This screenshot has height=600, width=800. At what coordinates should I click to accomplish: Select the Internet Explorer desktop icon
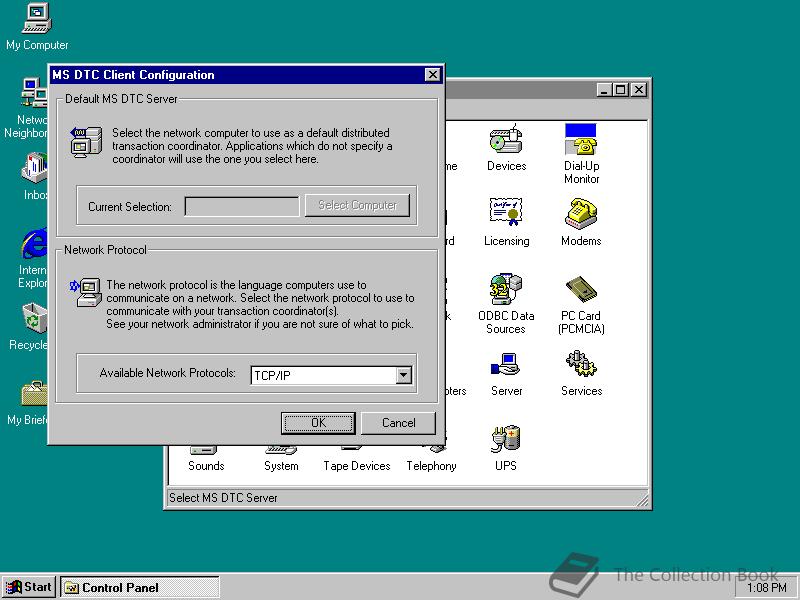click(x=32, y=258)
